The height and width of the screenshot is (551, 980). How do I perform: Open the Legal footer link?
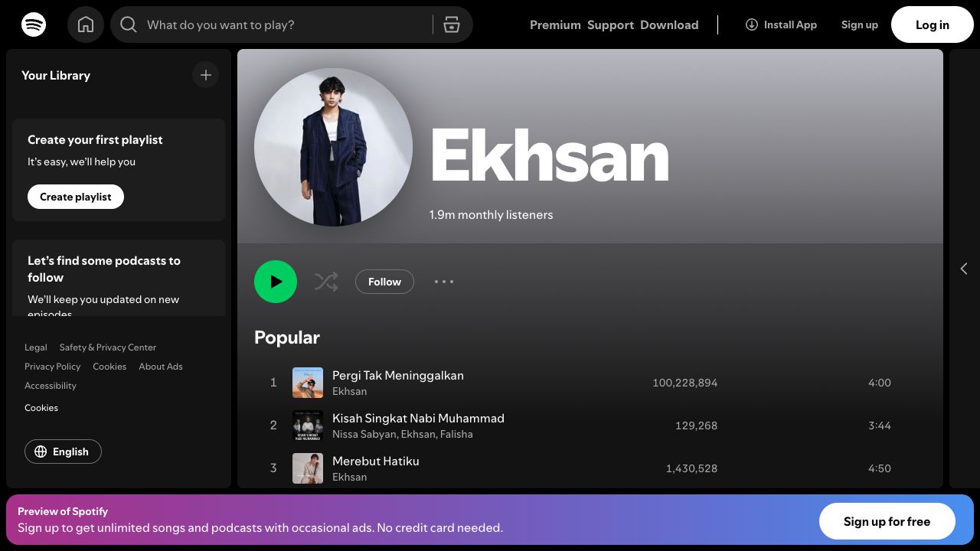click(36, 347)
